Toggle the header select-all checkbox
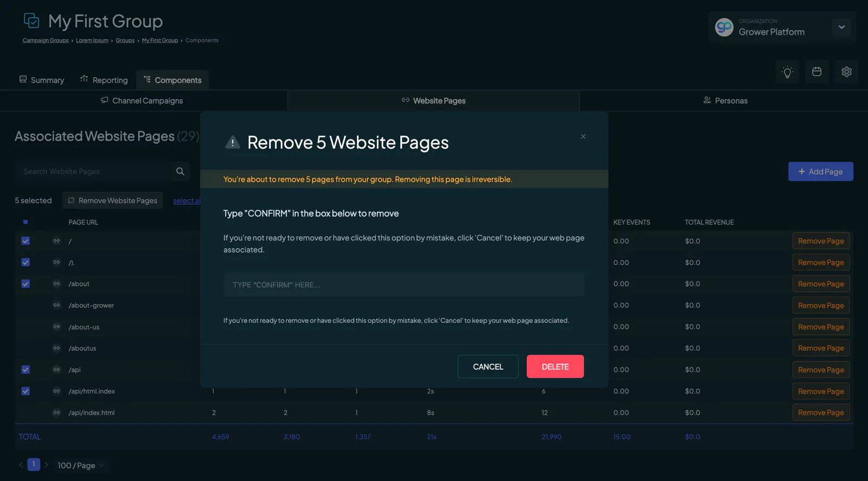This screenshot has height=481, width=868. pos(25,222)
